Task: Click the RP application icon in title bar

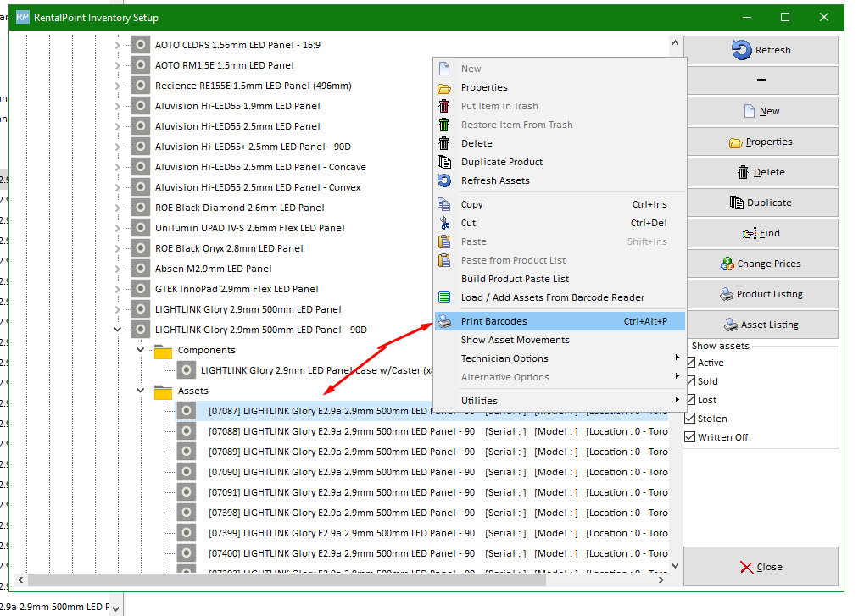Action: point(23,17)
